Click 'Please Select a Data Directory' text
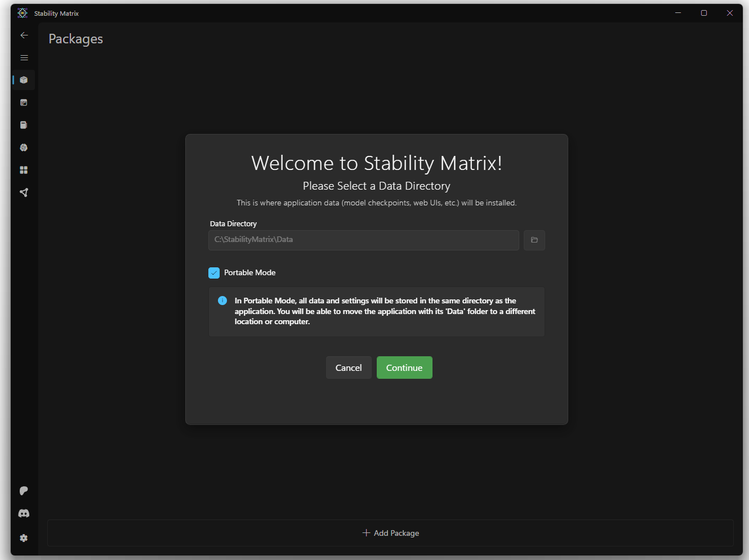The height and width of the screenshot is (560, 749). pyautogui.click(x=377, y=186)
